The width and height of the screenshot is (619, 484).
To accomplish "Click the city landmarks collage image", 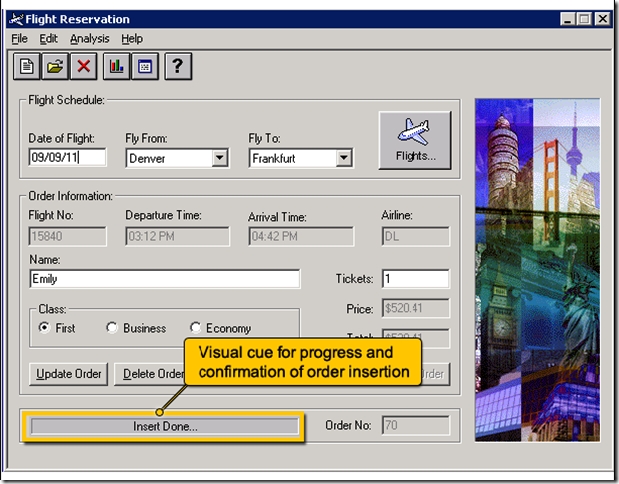I will coord(537,270).
